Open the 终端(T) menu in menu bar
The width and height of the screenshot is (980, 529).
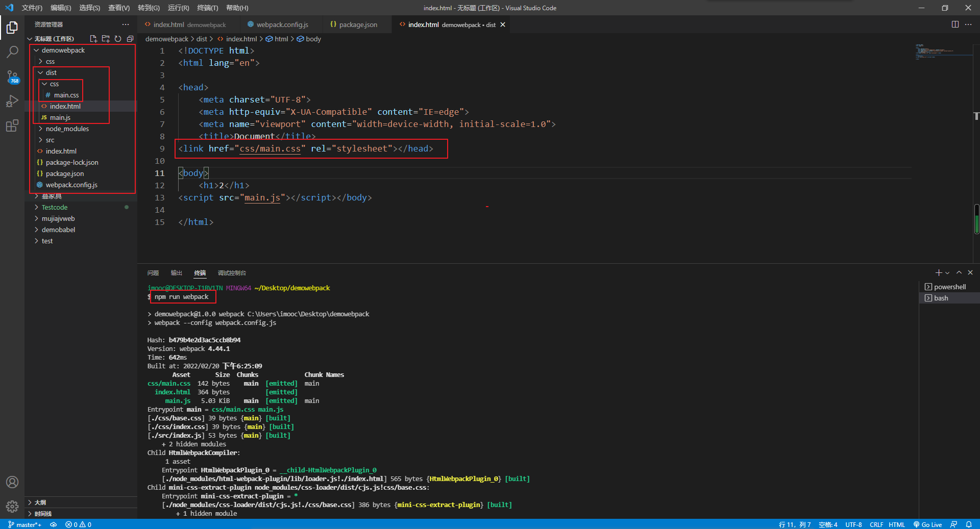click(207, 8)
